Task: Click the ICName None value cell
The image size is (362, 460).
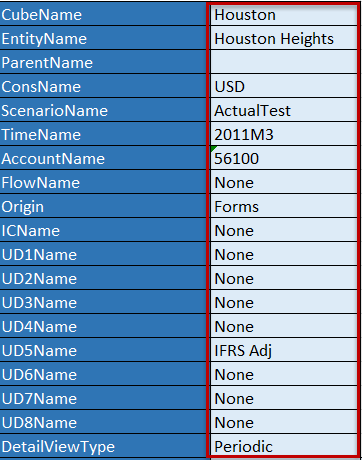Action: coord(284,230)
